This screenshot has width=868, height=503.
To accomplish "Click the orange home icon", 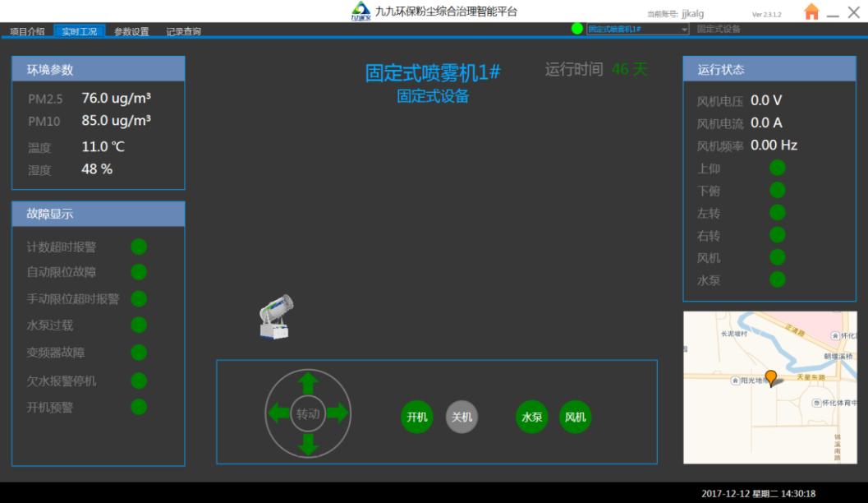I will pos(811,12).
